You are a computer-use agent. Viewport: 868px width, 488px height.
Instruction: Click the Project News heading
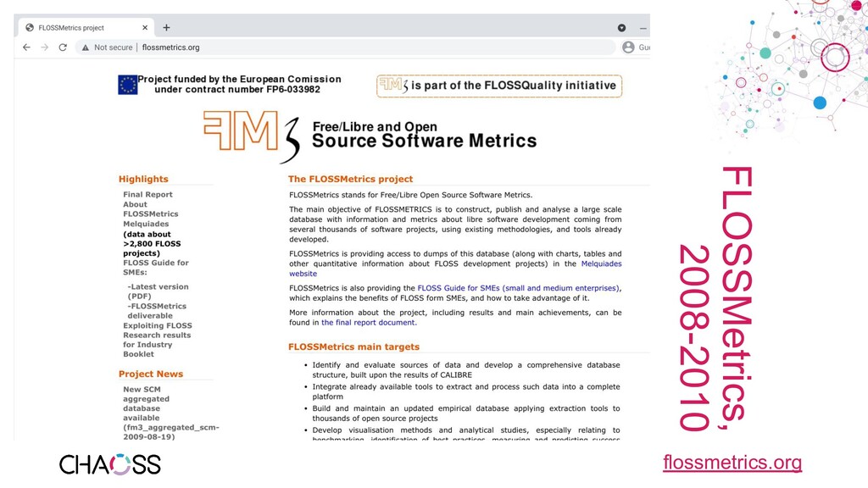[x=151, y=374]
